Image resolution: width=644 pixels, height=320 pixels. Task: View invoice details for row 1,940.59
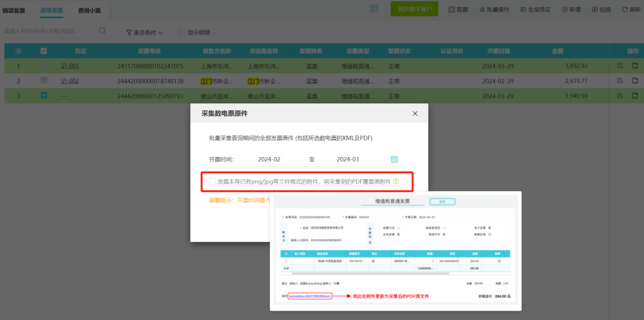[620, 96]
